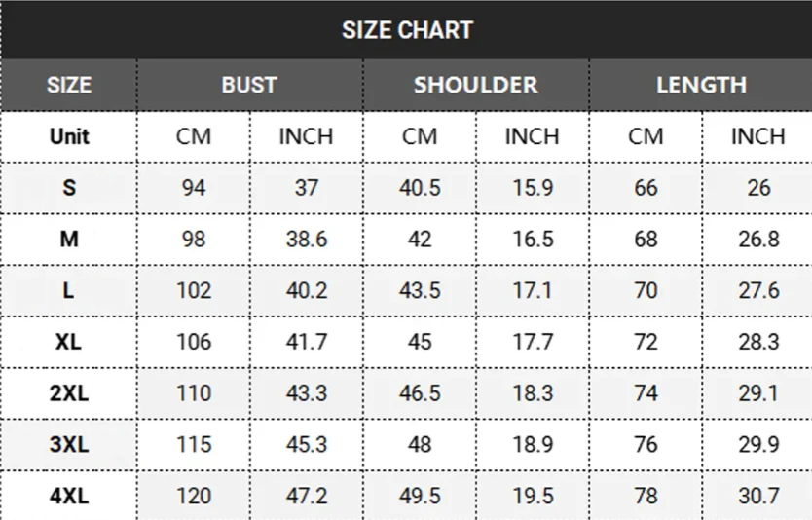Click bust value 115 for size 3XL
This screenshot has width=812, height=520.
(x=194, y=444)
